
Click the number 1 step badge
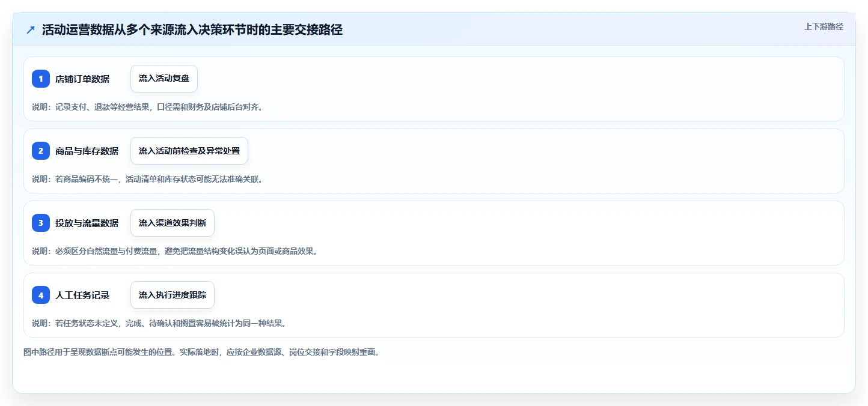pyautogui.click(x=41, y=79)
